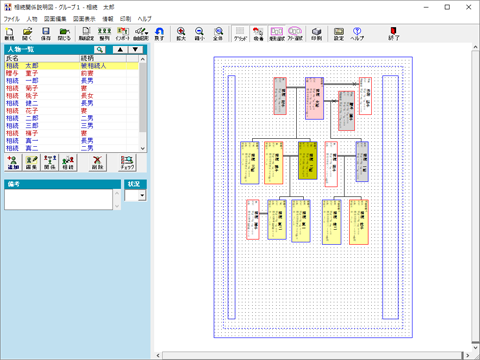This screenshot has height=360, width=480.
Task: Zoom out with the 縮小 magnifier
Action: [199, 34]
